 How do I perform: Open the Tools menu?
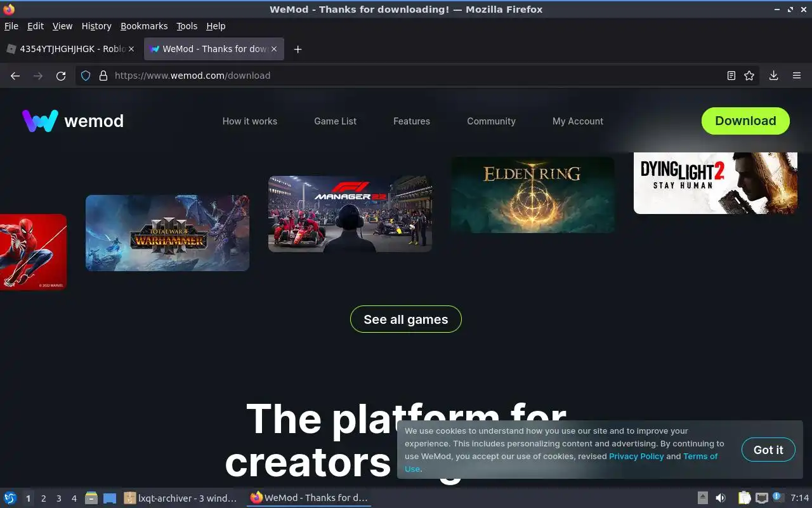point(187,26)
